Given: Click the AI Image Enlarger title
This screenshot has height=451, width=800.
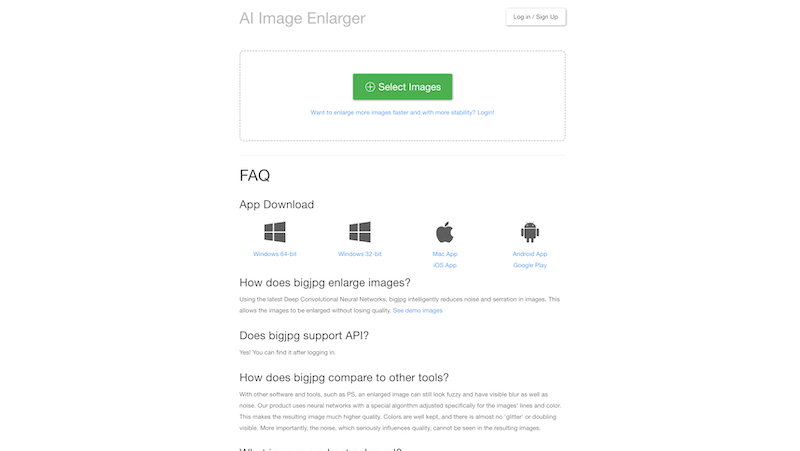Looking at the screenshot, I should point(302,18).
